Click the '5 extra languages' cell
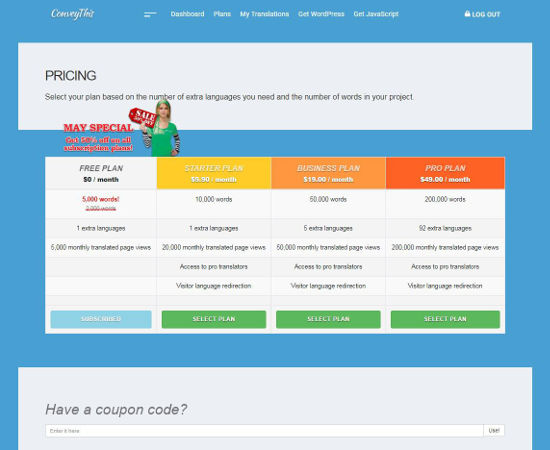This screenshot has width=550, height=450. click(328, 228)
